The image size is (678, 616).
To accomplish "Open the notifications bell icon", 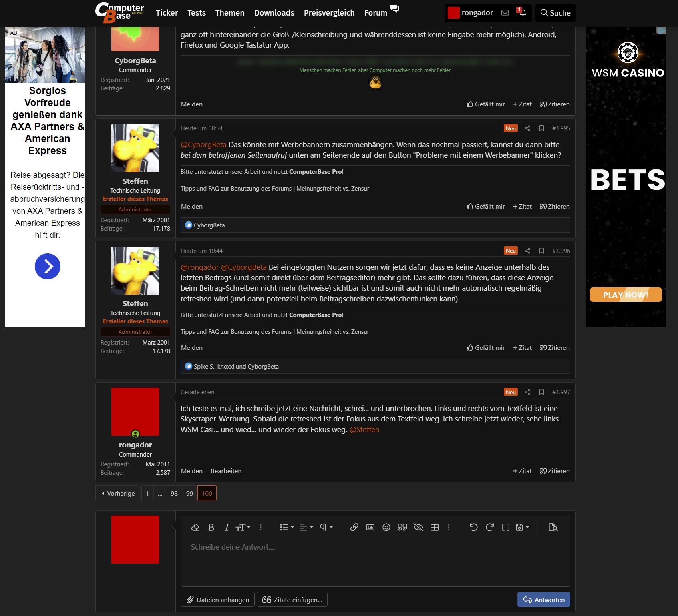I will [522, 12].
